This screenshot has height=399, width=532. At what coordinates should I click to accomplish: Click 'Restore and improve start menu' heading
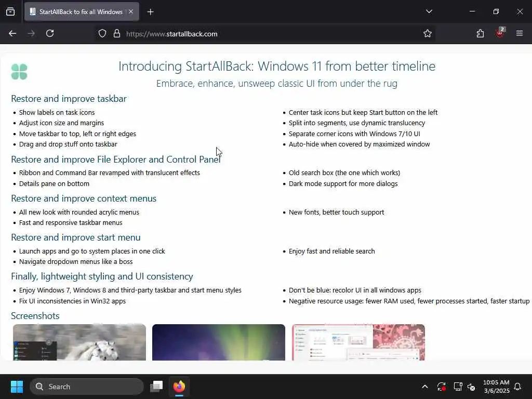coord(76,237)
